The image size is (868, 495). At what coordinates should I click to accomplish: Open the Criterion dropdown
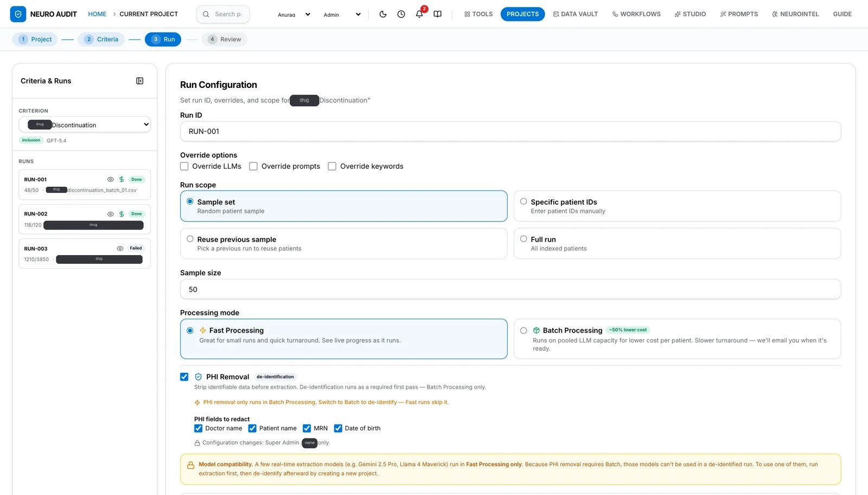pos(85,124)
